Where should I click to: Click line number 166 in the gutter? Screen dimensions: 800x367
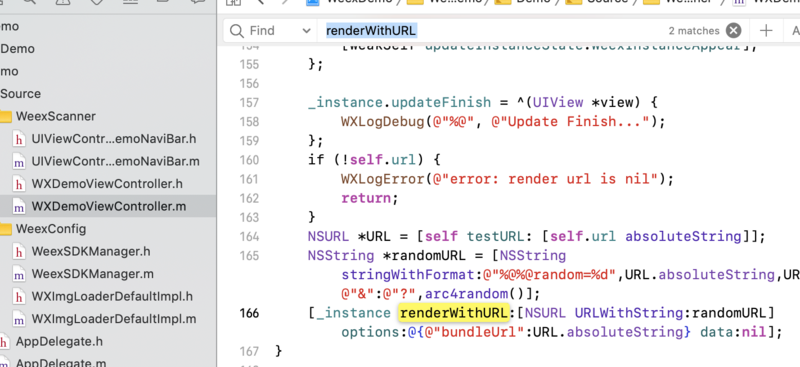click(249, 313)
